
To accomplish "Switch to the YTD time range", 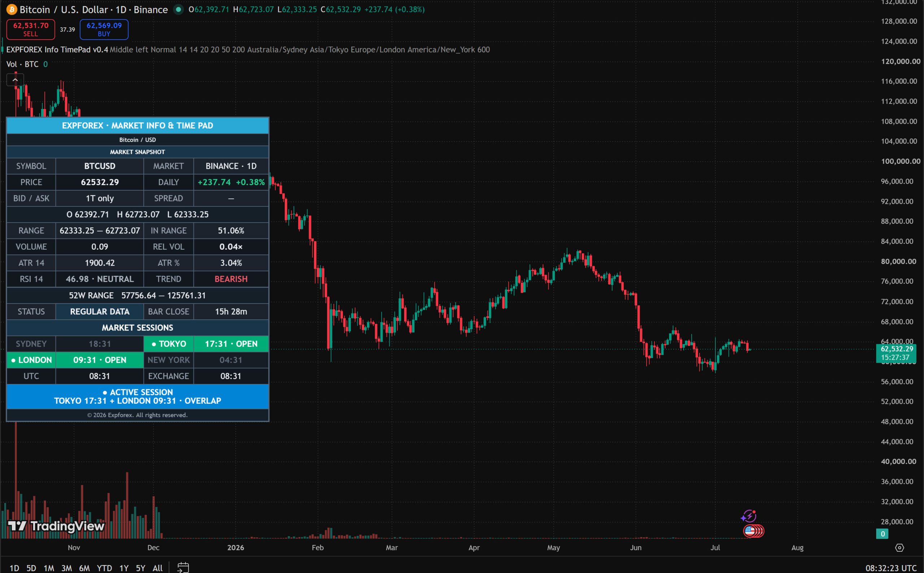I will point(104,568).
